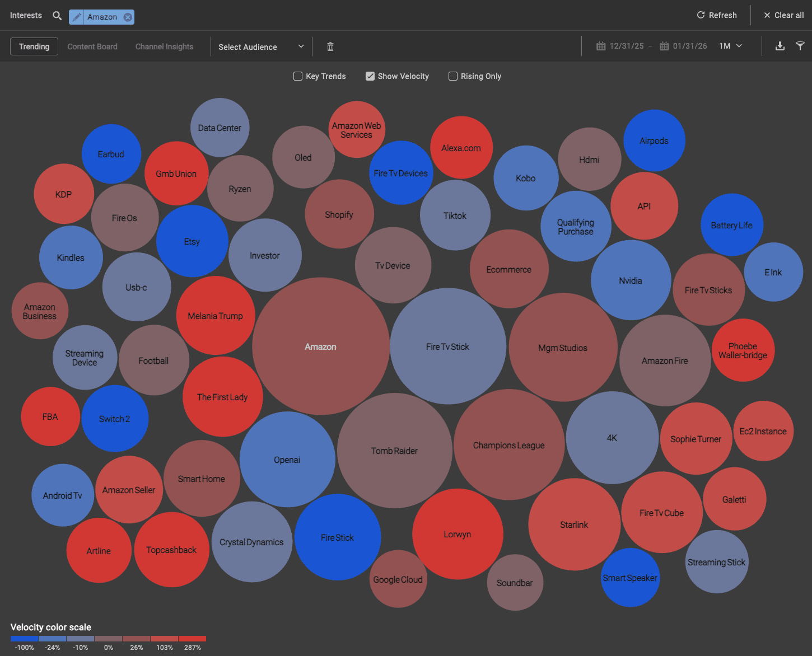Choose the Fire Tv Cube bubble
812x656 pixels.
(x=662, y=513)
